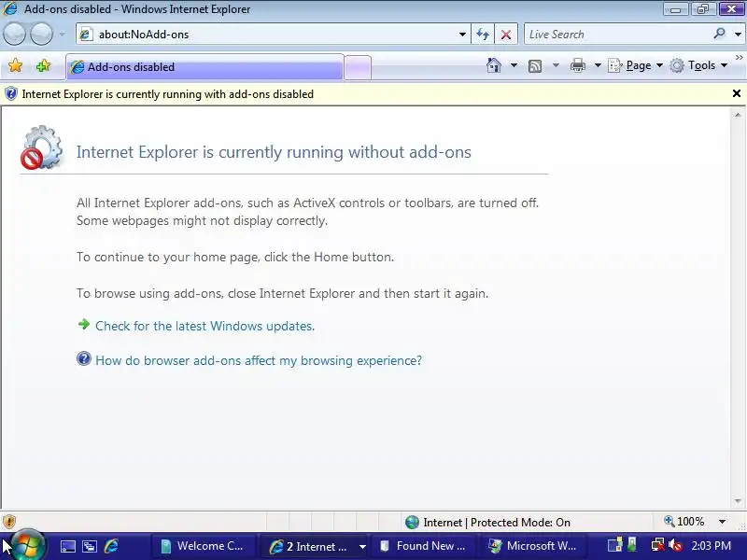The height and width of the screenshot is (560, 747).
Task: Click the red Stop button
Action: [506, 35]
